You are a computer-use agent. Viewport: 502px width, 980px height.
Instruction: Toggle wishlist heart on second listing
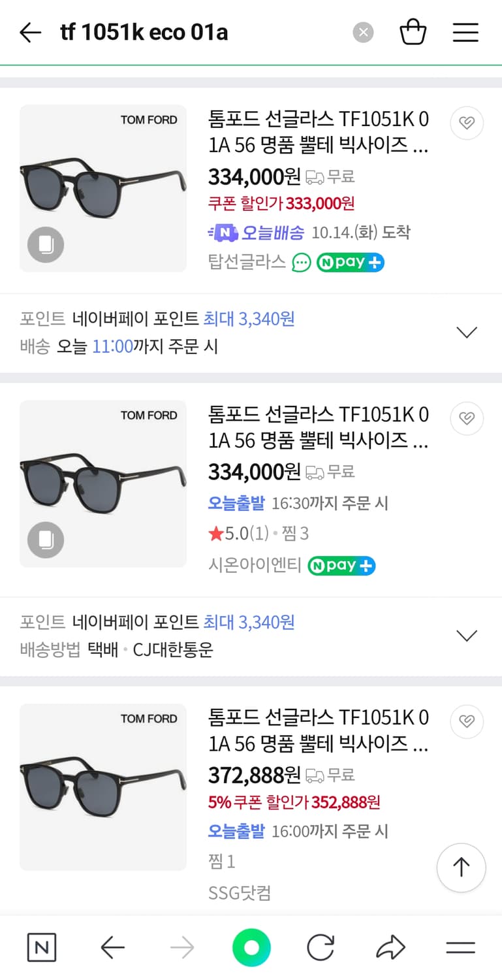click(x=466, y=418)
